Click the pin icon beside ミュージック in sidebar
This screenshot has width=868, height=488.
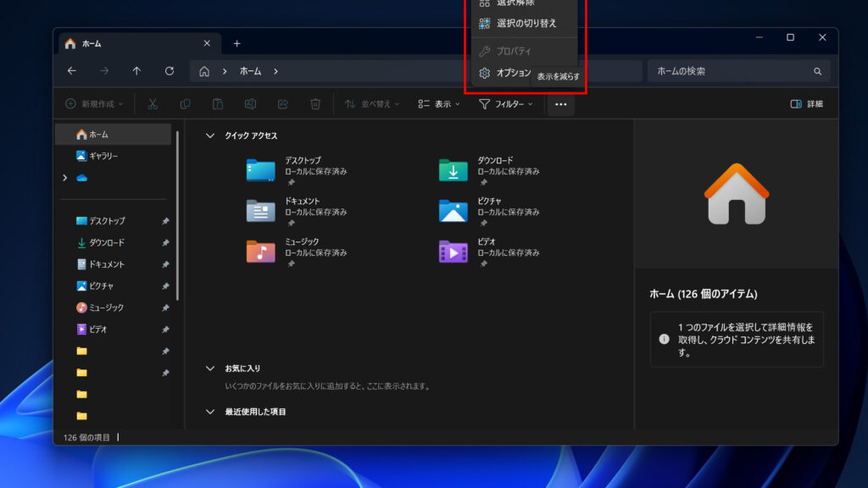(x=165, y=308)
